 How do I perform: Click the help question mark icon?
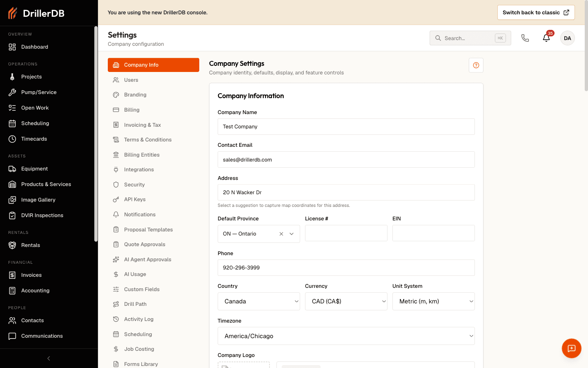(x=476, y=65)
